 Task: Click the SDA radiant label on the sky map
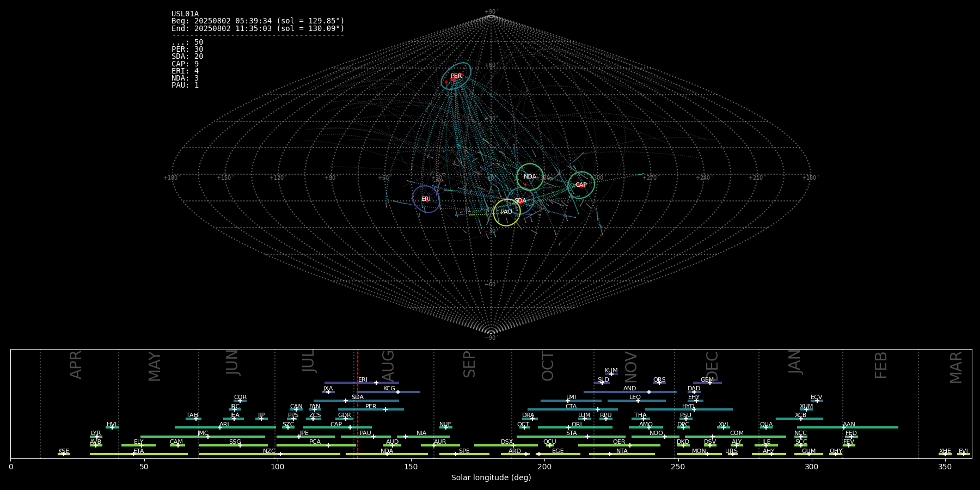(x=520, y=201)
